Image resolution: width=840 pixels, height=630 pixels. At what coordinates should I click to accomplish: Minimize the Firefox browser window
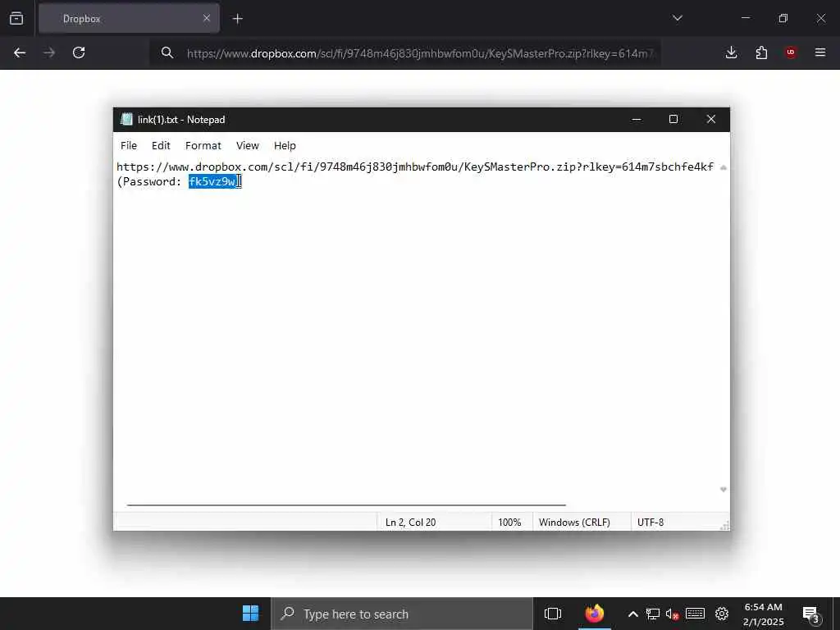click(745, 18)
